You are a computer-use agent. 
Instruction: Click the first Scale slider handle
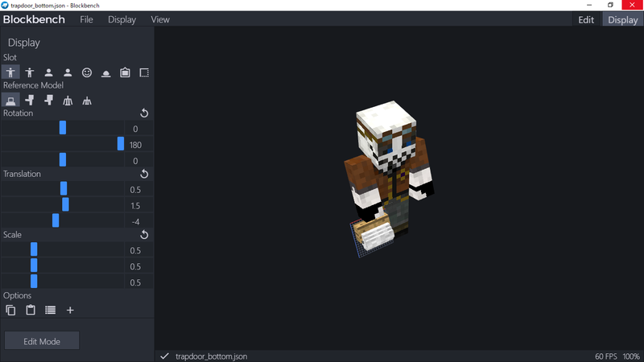click(34, 249)
